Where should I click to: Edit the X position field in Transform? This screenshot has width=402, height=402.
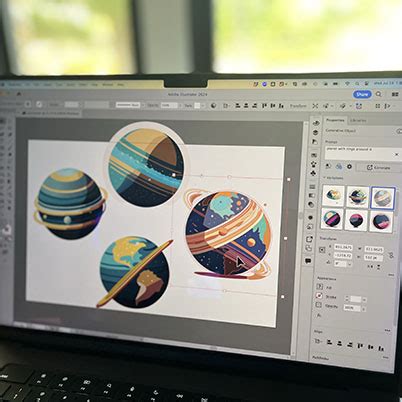[343, 247]
